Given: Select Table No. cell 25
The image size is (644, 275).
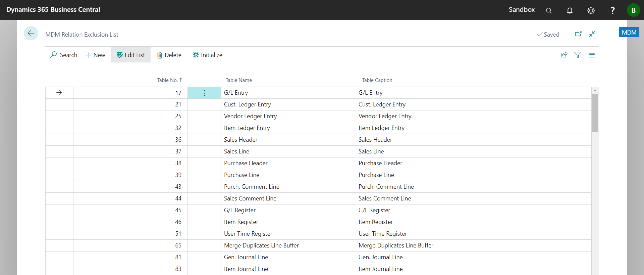Looking at the screenshot, I should click(130, 116).
